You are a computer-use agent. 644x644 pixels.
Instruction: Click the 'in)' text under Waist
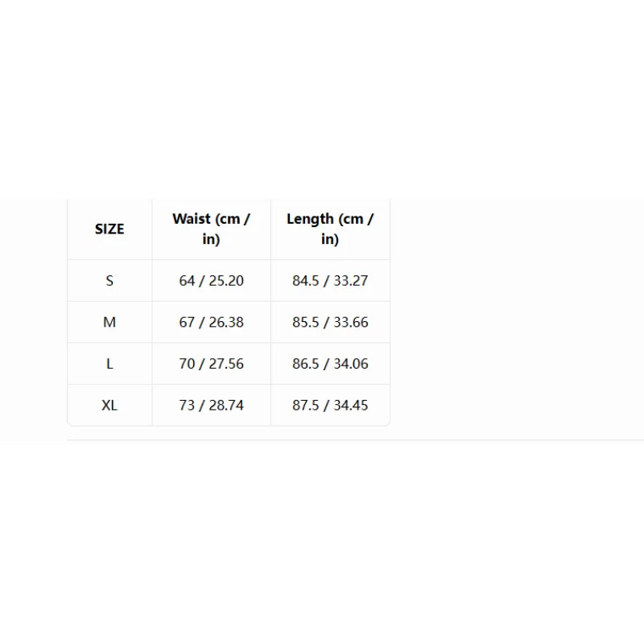[211, 239]
